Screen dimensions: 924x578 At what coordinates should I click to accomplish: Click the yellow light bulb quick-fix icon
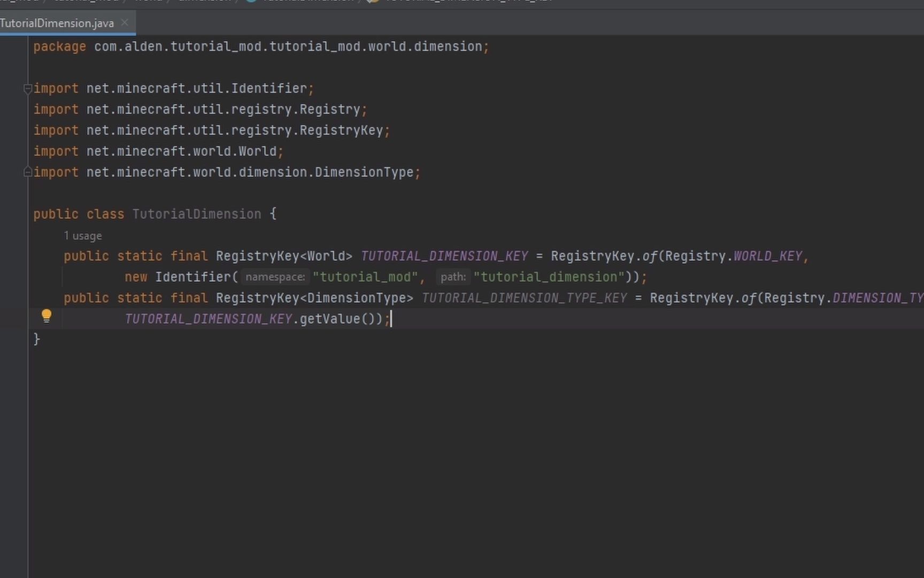(x=47, y=316)
